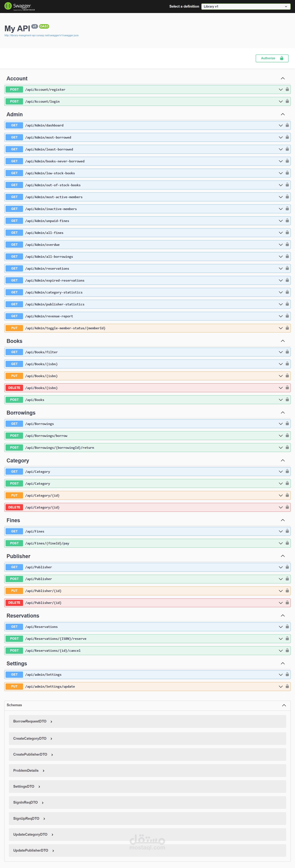Click the Authorize button

(272, 58)
